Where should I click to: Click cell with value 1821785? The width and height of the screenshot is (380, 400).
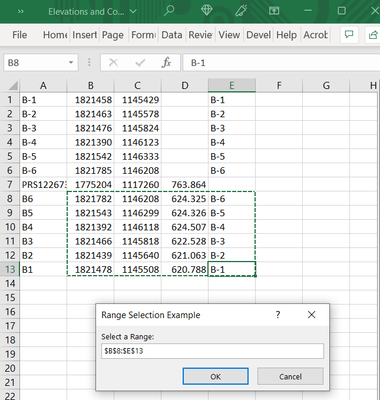coord(90,171)
